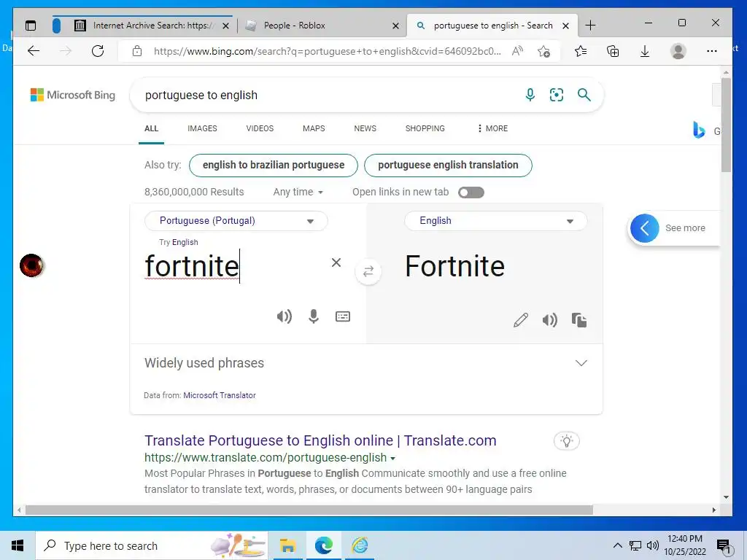Open the Portuguese (Portugal) source language dropdown

coord(236,221)
